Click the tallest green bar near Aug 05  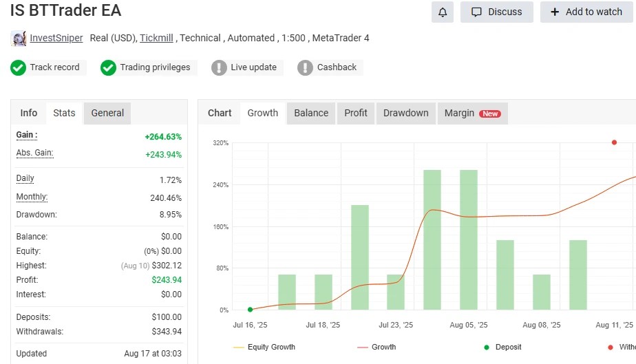tap(468, 239)
